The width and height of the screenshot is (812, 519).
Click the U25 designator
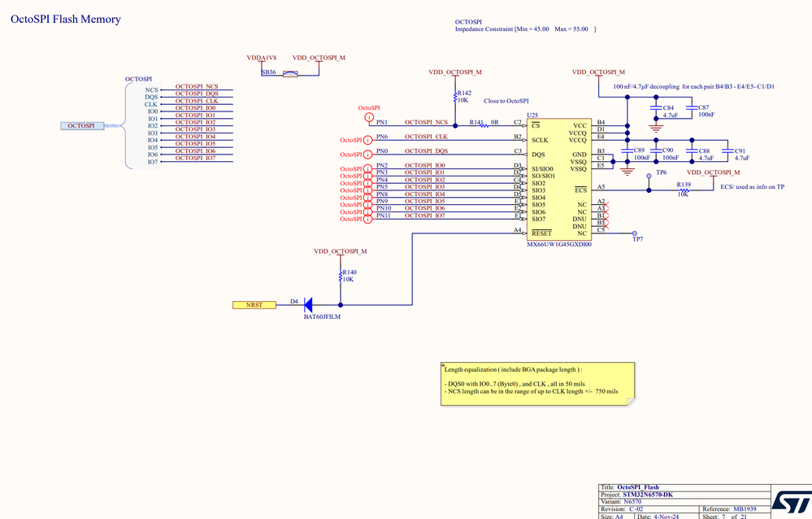[532, 115]
